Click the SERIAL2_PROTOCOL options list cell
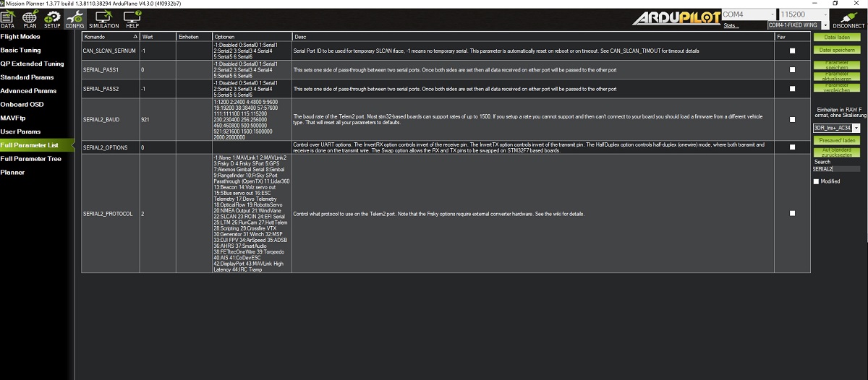Screen dimensions: 868x380 [x=251, y=214]
